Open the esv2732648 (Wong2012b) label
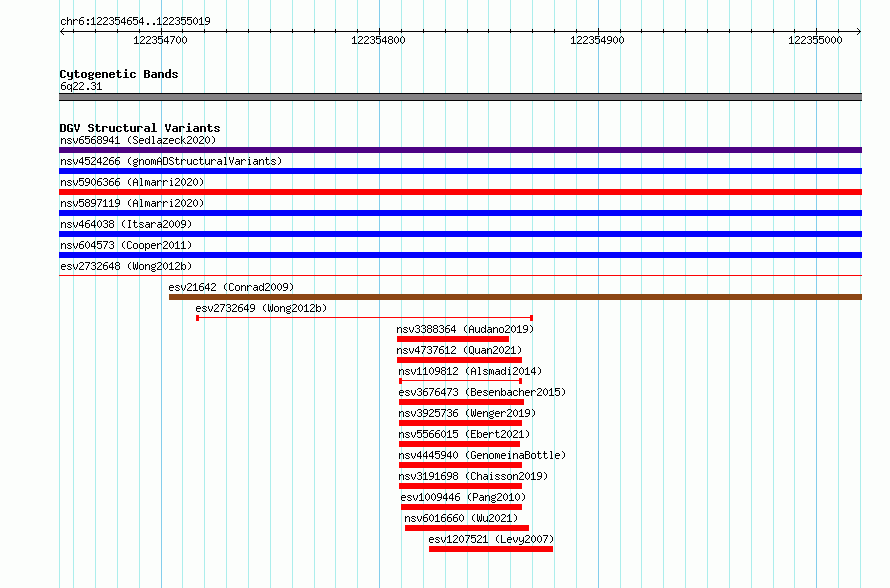 point(126,266)
